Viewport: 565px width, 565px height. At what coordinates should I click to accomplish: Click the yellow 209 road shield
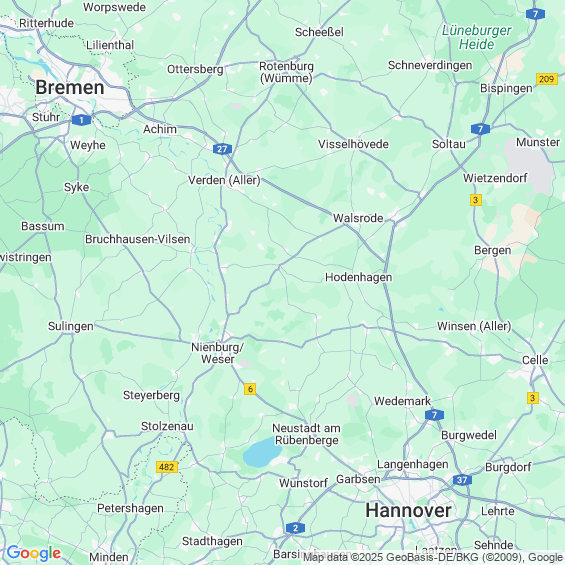coord(547,79)
